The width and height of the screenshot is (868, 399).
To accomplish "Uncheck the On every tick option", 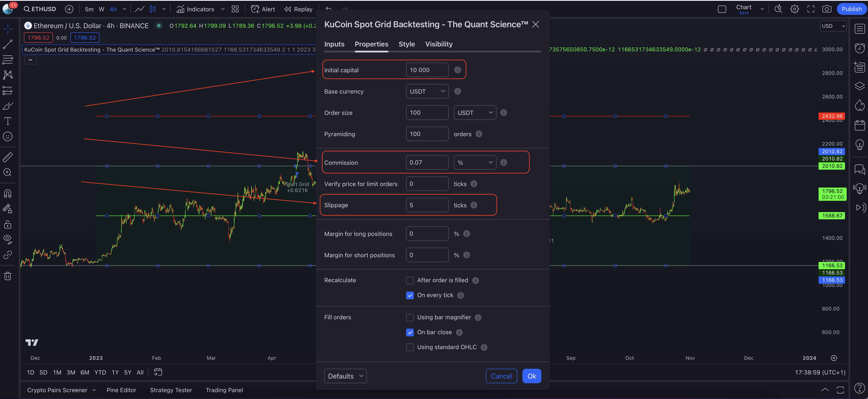I will (x=410, y=295).
